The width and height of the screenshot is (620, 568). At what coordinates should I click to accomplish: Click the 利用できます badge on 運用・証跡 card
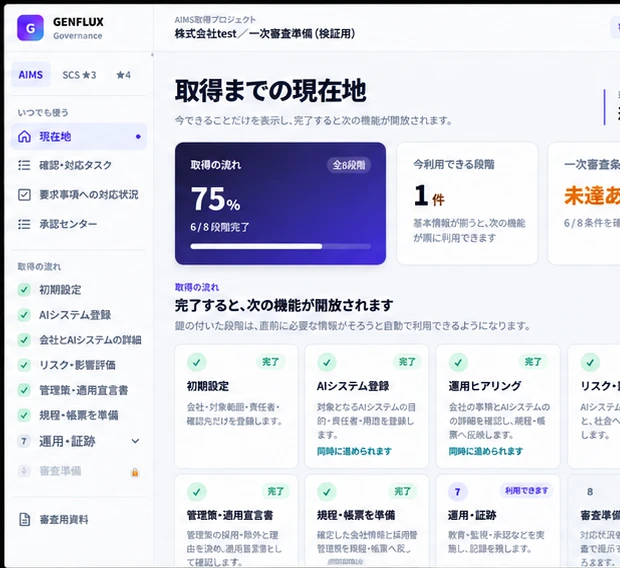point(526,490)
